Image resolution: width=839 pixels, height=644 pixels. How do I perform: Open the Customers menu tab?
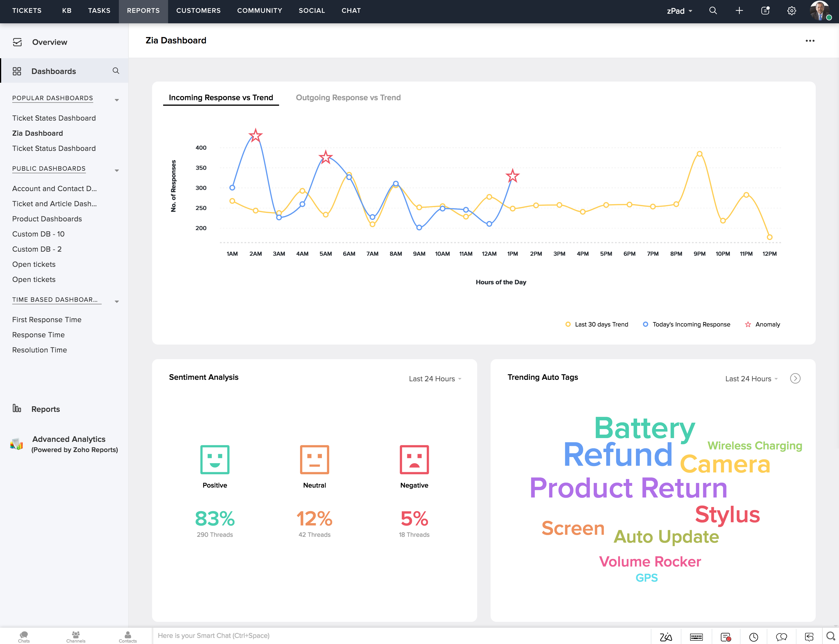tap(198, 11)
